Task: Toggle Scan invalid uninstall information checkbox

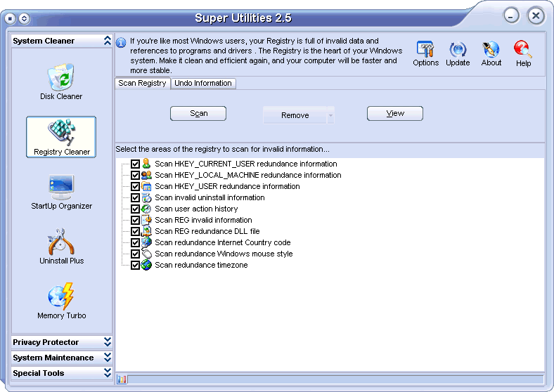Action: (x=136, y=197)
